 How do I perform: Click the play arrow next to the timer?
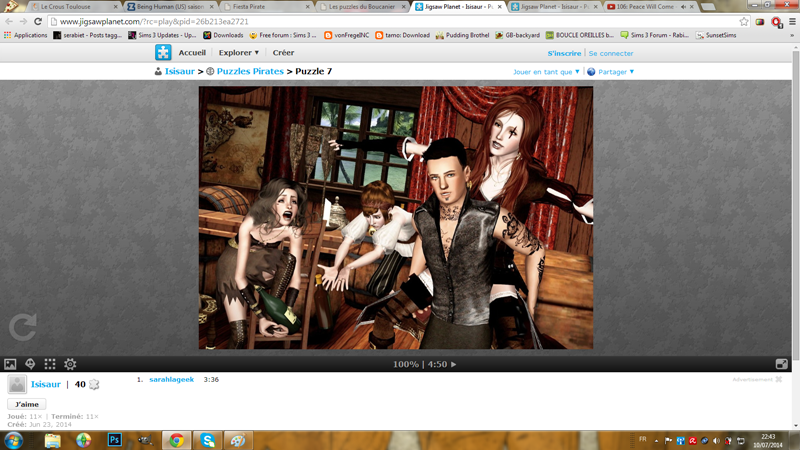[x=454, y=364]
